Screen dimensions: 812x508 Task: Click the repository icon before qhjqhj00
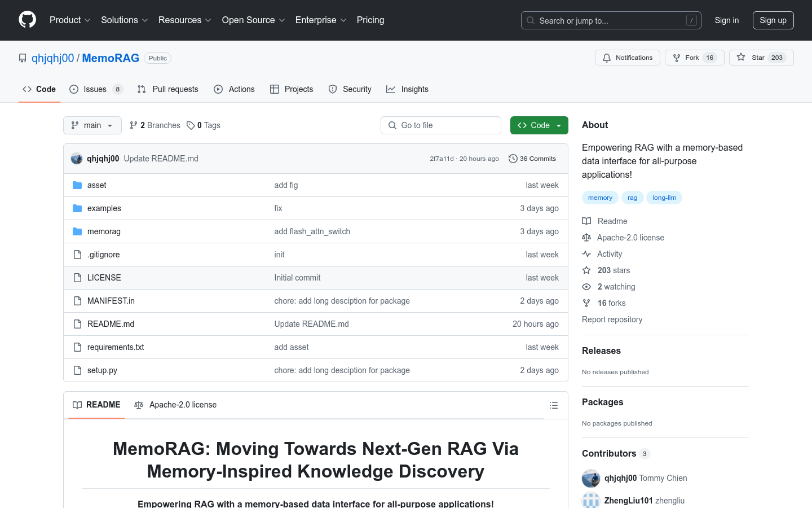point(23,58)
